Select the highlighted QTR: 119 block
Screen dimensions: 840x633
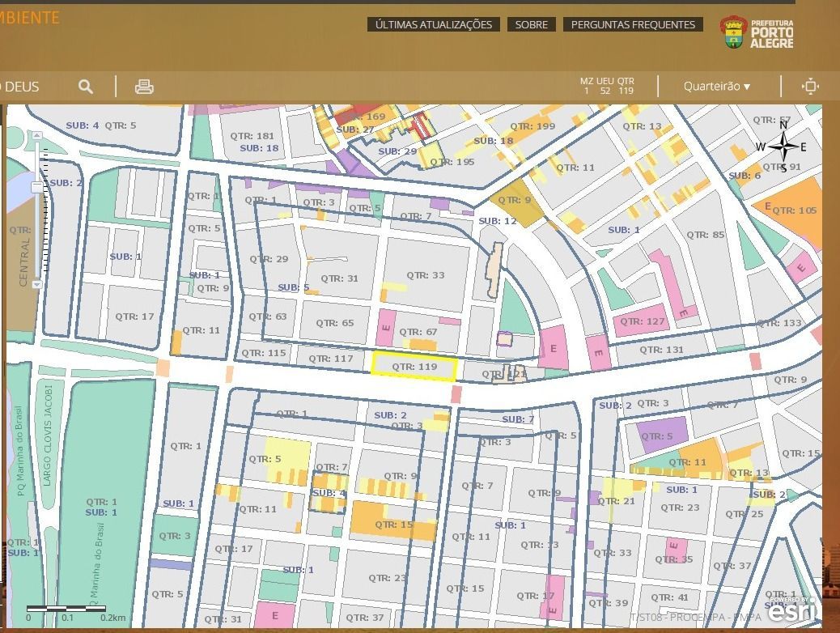[x=414, y=367]
